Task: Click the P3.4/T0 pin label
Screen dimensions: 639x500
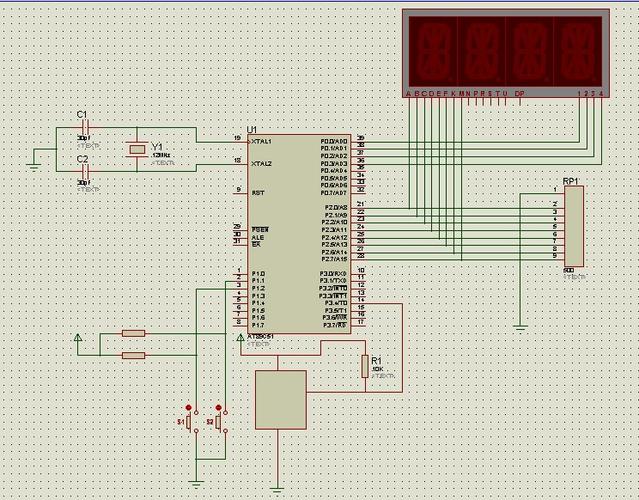Action: pos(336,303)
